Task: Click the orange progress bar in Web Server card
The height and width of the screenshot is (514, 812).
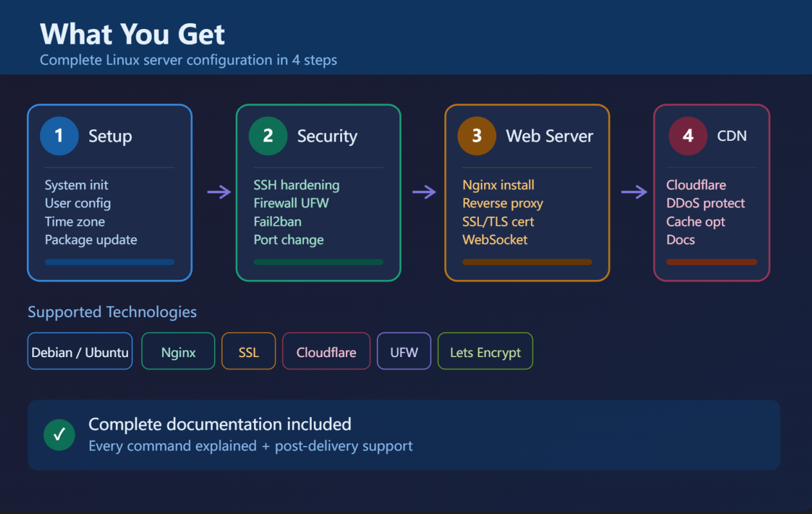Action: 527,262
